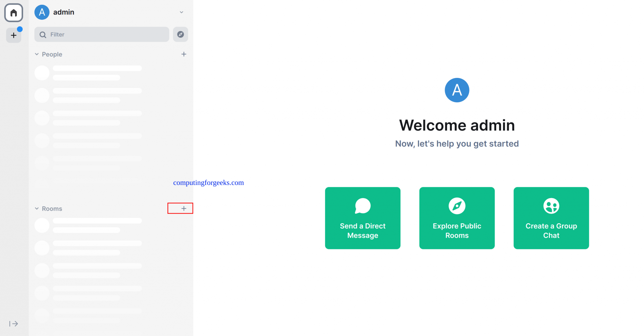The image size is (644, 336).
Task: Open the Explore rooms compass icon
Action: coord(180,34)
